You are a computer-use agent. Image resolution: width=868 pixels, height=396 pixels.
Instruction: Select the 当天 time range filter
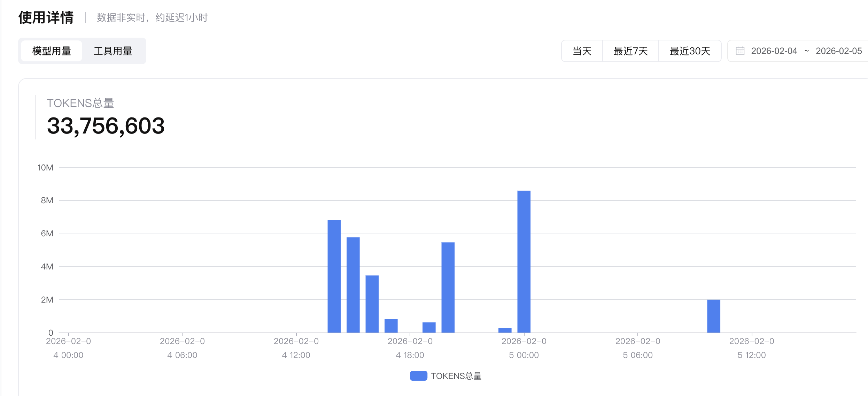pos(581,51)
